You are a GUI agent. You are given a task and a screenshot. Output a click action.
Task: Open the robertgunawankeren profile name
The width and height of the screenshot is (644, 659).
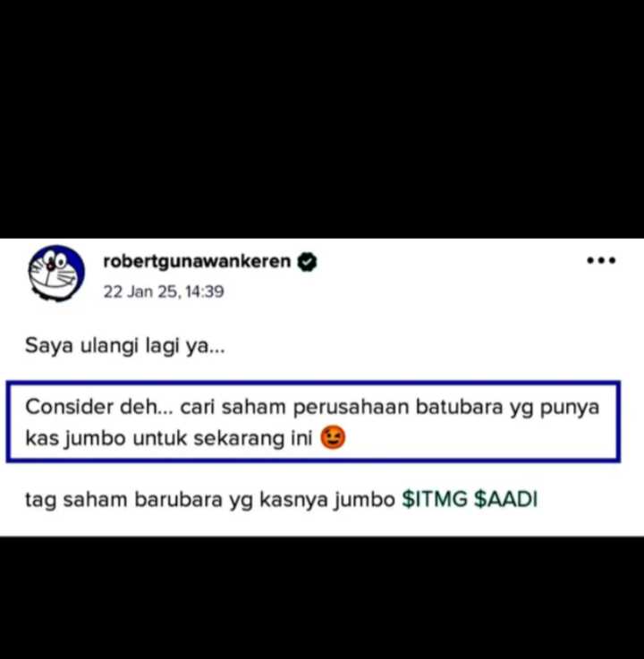[197, 261]
